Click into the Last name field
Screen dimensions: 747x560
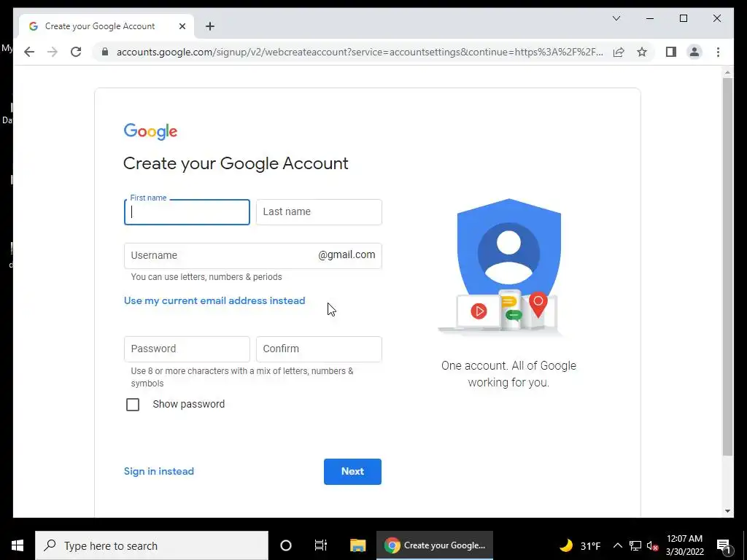tap(319, 212)
